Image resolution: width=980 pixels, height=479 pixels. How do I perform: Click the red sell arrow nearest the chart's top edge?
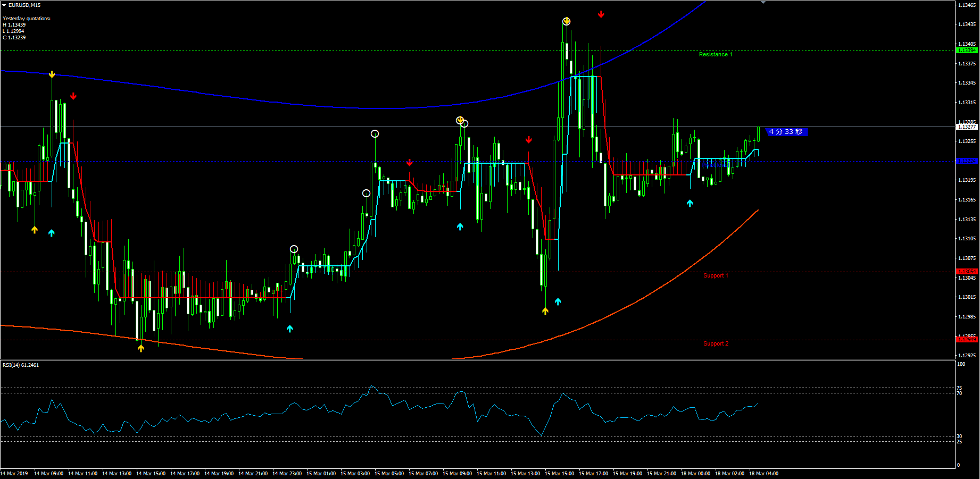pyautogui.click(x=601, y=14)
